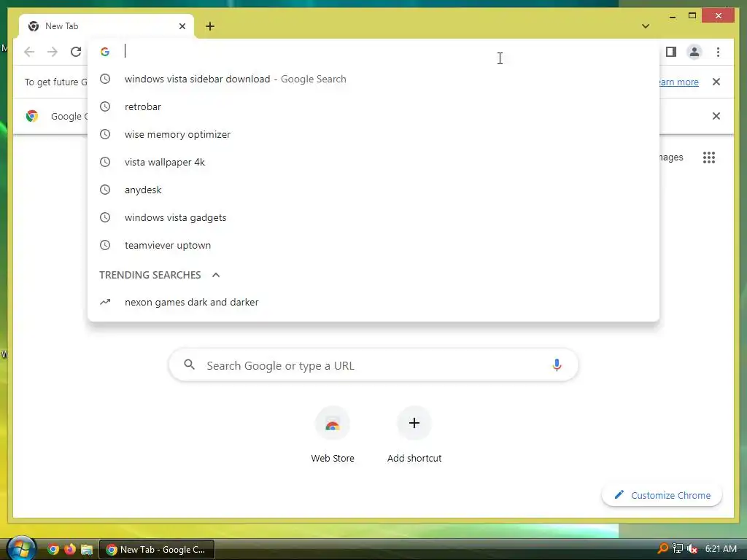This screenshot has width=747, height=560.
Task: Go forward using the forward arrow
Action: pos(53,52)
